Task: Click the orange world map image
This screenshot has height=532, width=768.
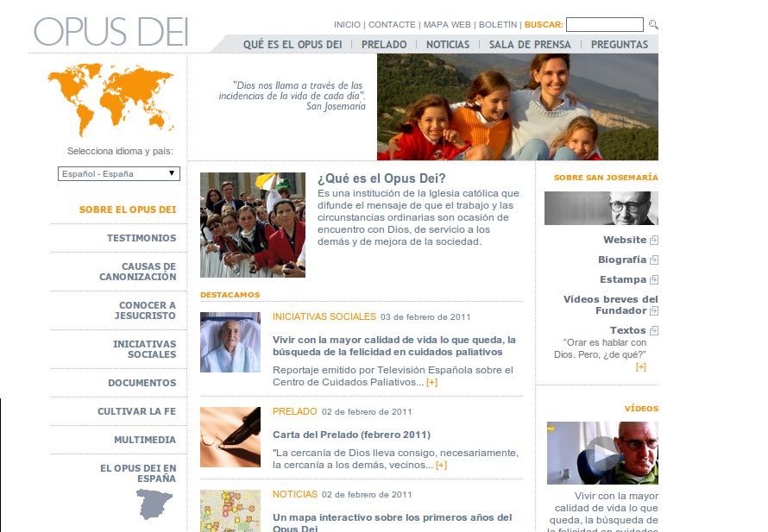Action: click(110, 99)
